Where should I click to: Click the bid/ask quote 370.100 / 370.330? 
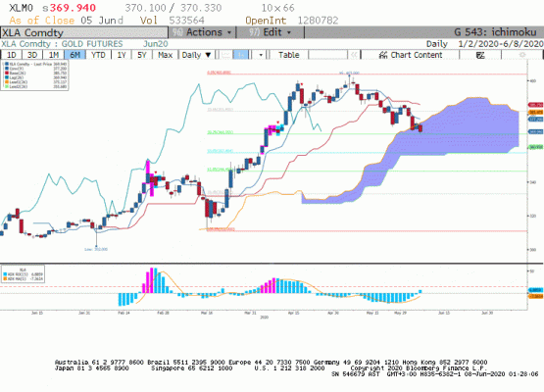173,8
